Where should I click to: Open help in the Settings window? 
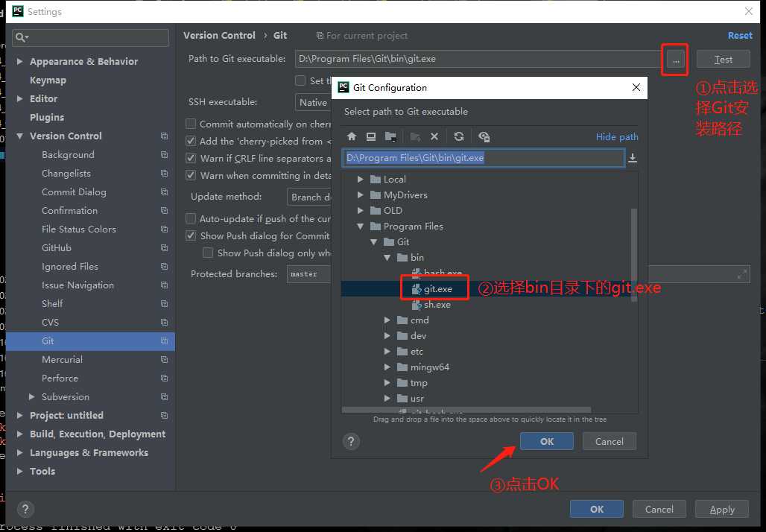25,510
